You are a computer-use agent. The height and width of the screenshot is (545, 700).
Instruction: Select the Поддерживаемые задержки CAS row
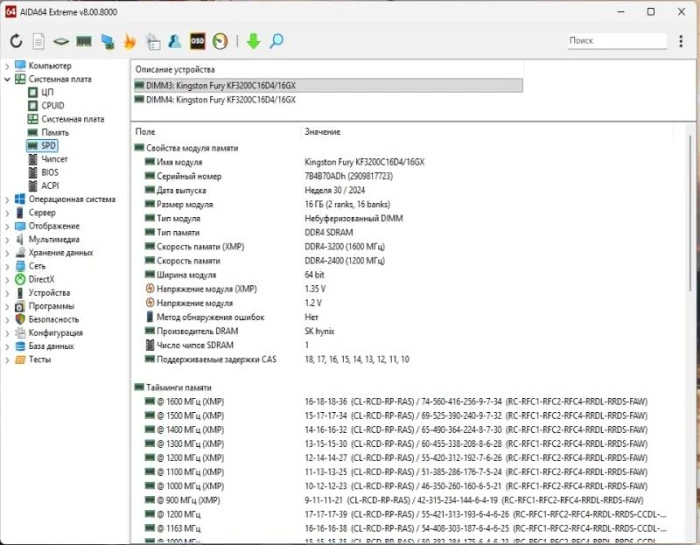402,359
